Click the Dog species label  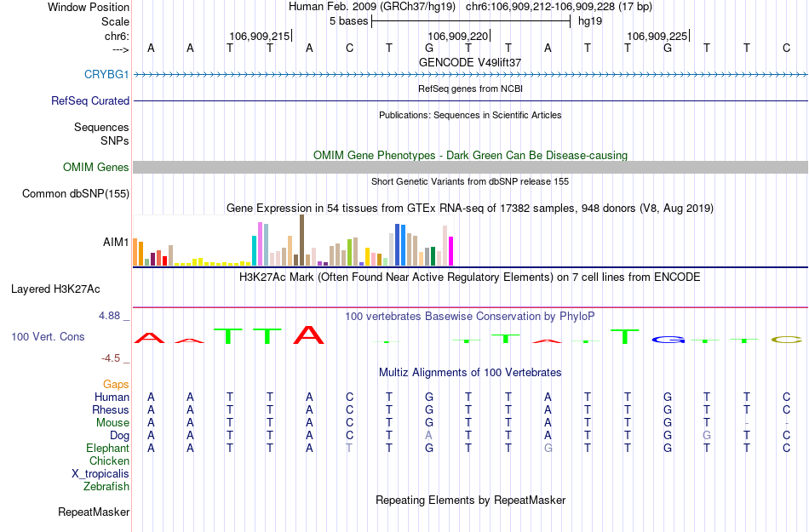(119, 436)
